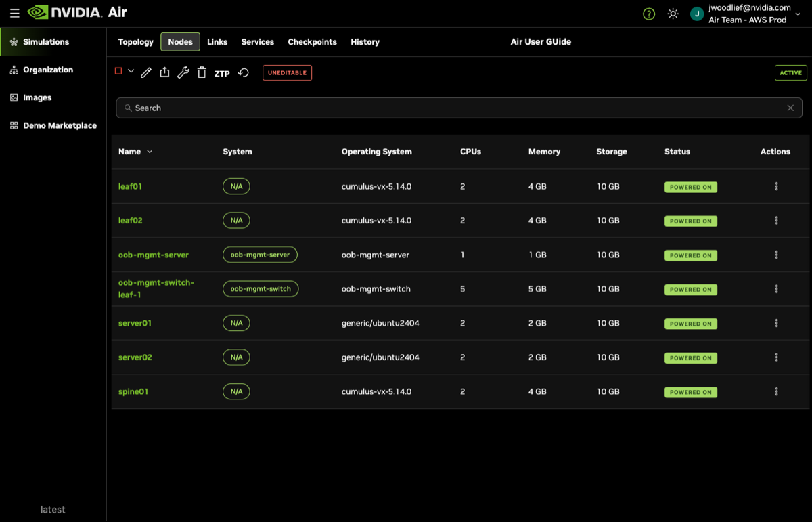Click the pencil edit icon in toolbar

pyautogui.click(x=146, y=73)
